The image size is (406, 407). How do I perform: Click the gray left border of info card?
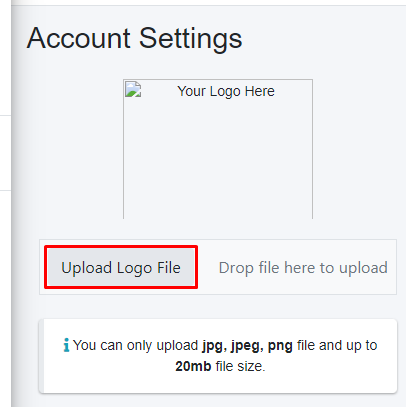tap(41, 356)
